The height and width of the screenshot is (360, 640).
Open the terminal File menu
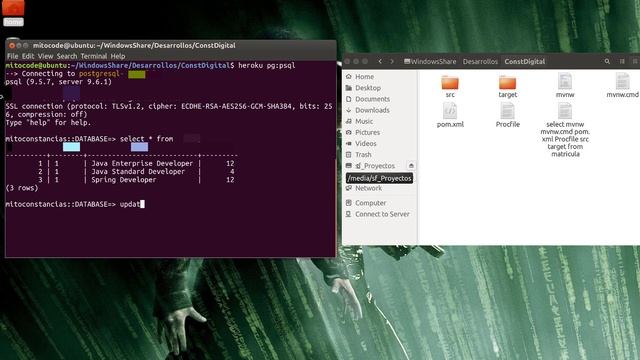pos(13,56)
